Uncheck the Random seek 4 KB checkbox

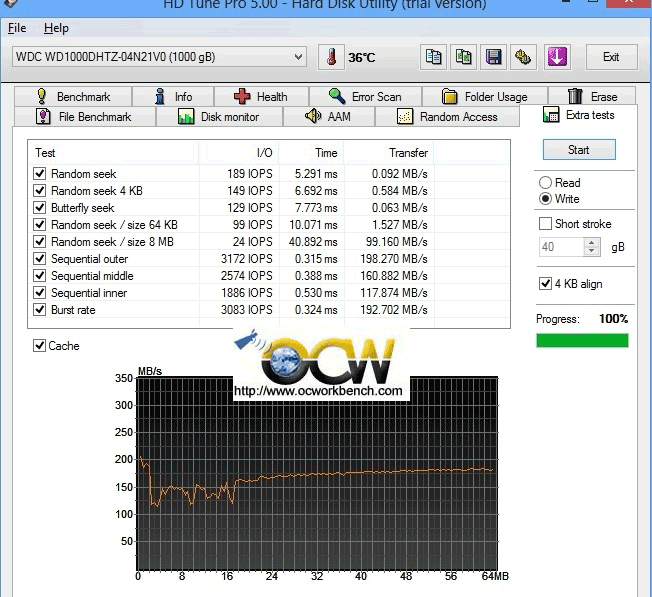(x=40, y=190)
